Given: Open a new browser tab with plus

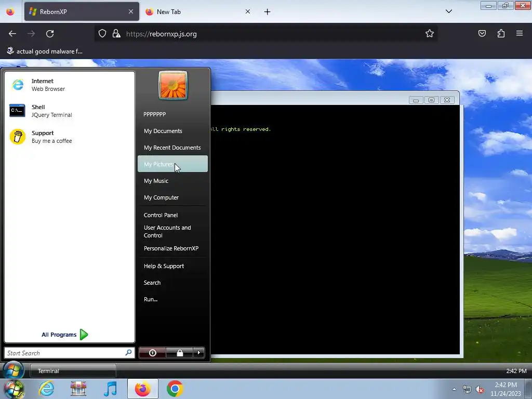Looking at the screenshot, I should pyautogui.click(x=268, y=12).
